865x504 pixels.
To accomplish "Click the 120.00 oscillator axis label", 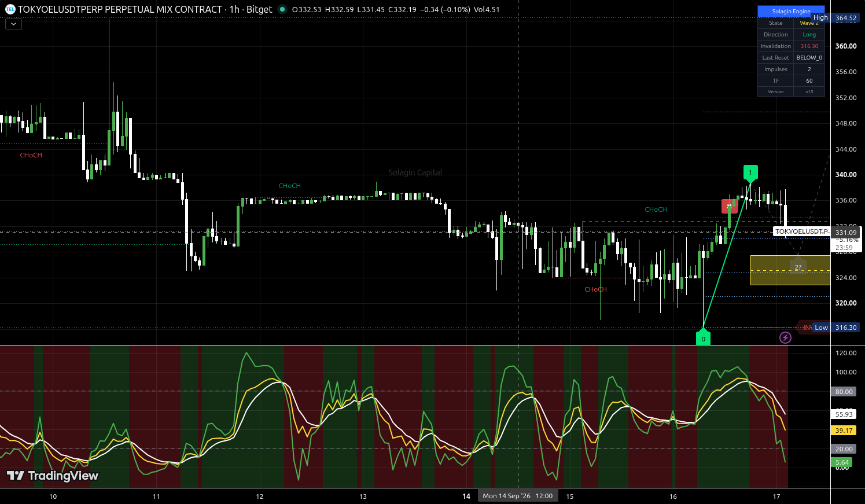I will (x=846, y=353).
